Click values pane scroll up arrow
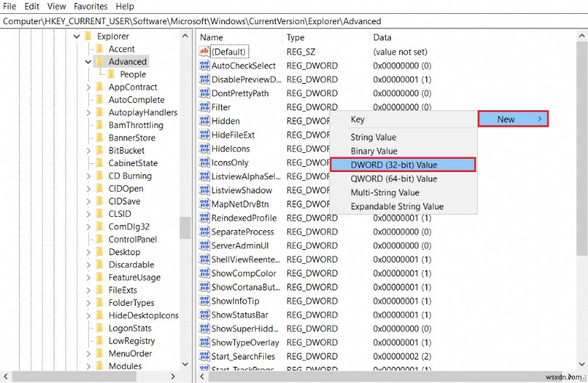The height and width of the screenshot is (383, 588). coord(581,36)
